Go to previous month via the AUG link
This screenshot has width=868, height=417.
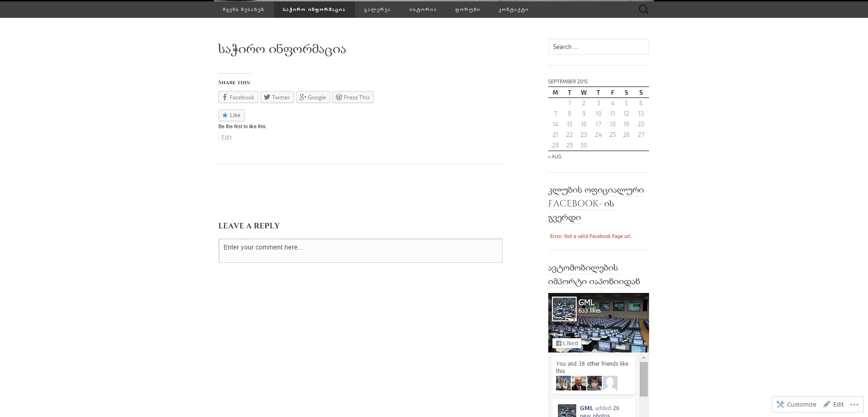(x=555, y=157)
